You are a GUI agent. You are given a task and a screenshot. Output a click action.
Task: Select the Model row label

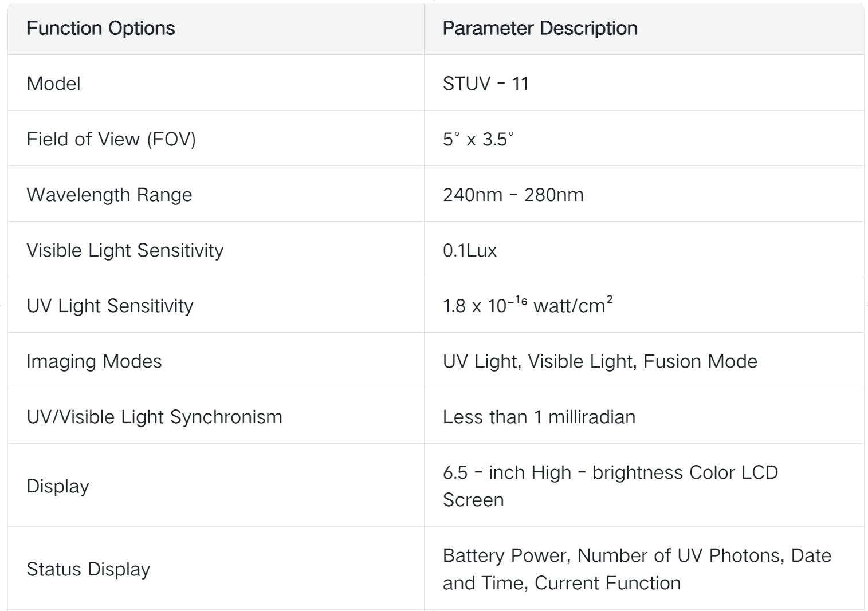point(53,84)
